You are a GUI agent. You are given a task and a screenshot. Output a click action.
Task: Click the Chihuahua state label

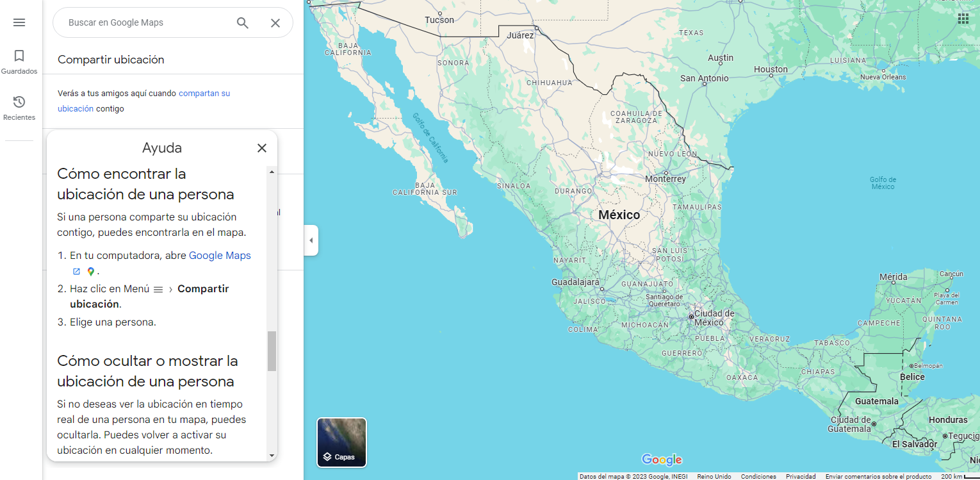click(549, 83)
